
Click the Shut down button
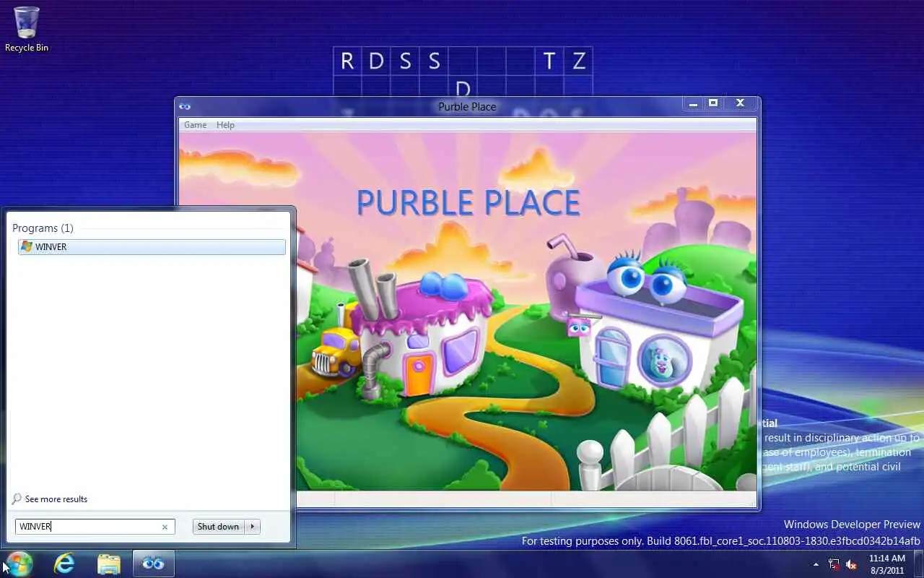[x=218, y=527]
